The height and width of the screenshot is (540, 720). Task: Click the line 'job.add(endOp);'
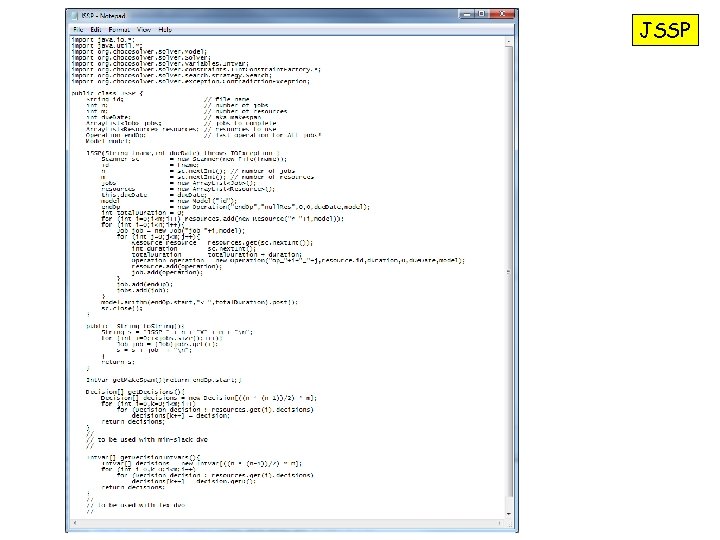145,284
